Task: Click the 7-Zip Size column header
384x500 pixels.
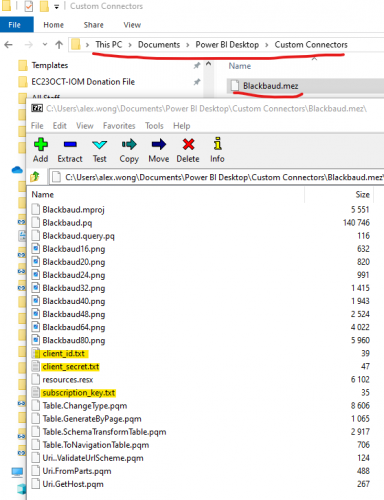Action: [362, 195]
